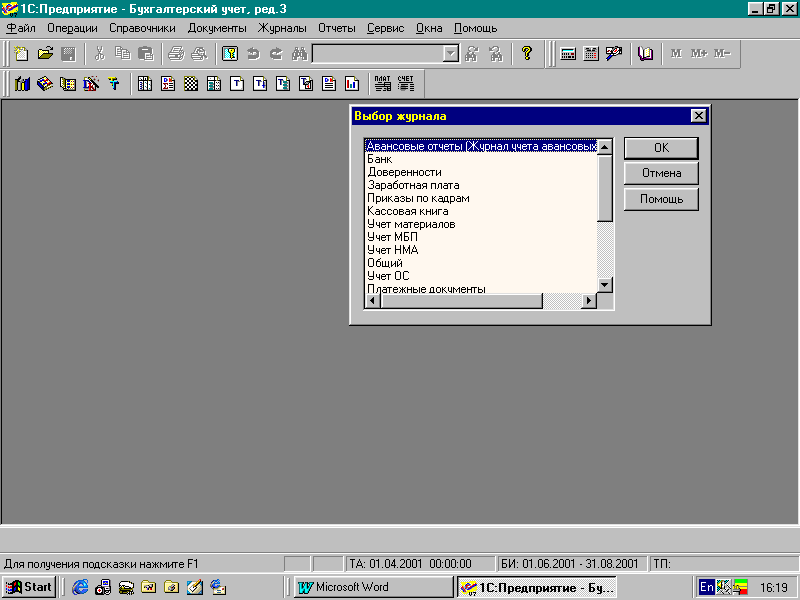Image resolution: width=800 pixels, height=600 pixels.
Task: Select Платежные документы journal
Action: tap(481, 289)
